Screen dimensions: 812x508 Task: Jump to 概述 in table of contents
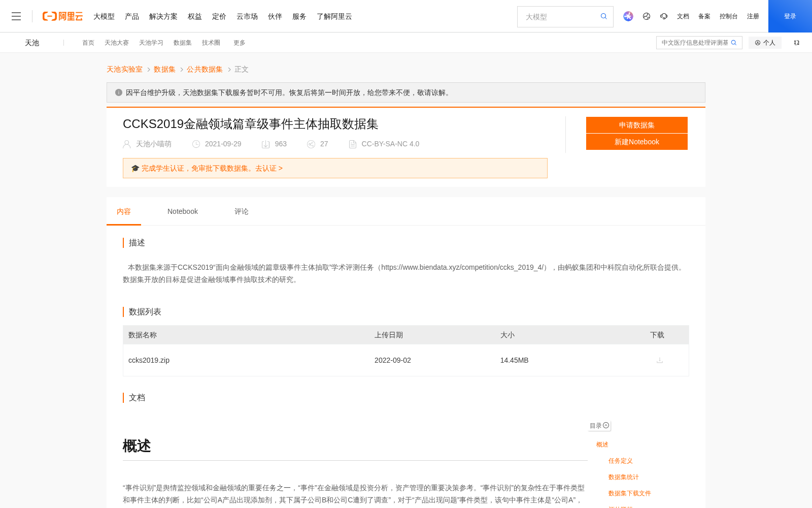602,444
